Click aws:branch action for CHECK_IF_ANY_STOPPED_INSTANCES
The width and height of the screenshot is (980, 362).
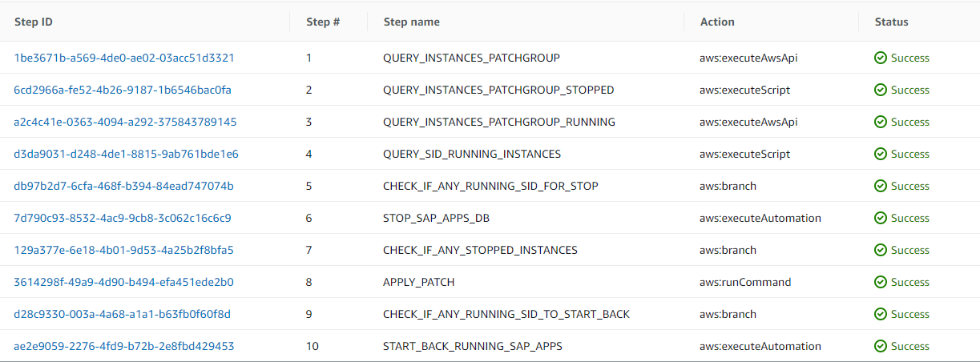(728, 250)
